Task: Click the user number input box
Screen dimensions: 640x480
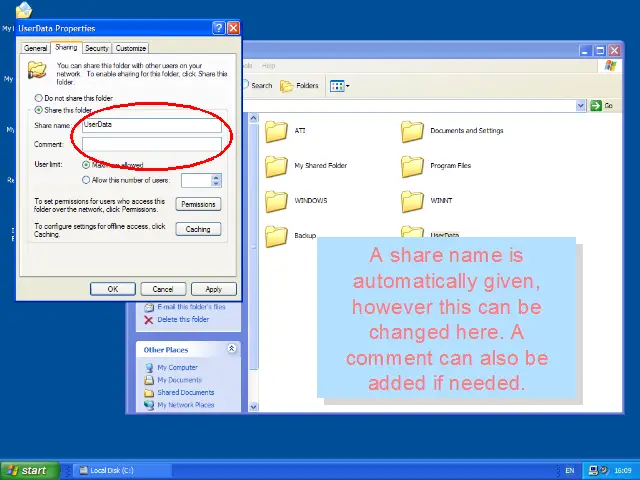Action: 197,180
